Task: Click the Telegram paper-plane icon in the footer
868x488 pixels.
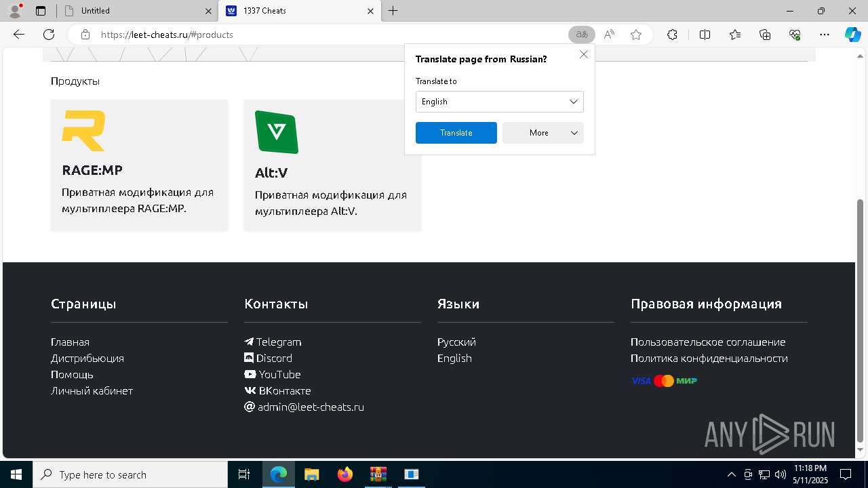Action: tap(249, 342)
